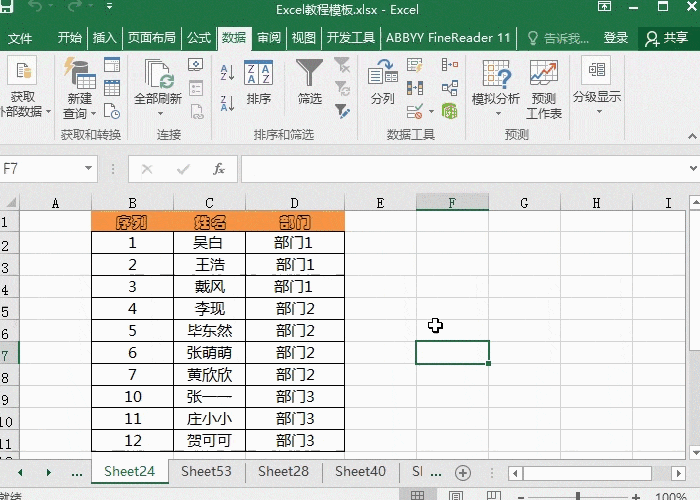The width and height of the screenshot is (700, 500).
Task: Open the Sort (排序) dialog icon
Action: (x=258, y=73)
